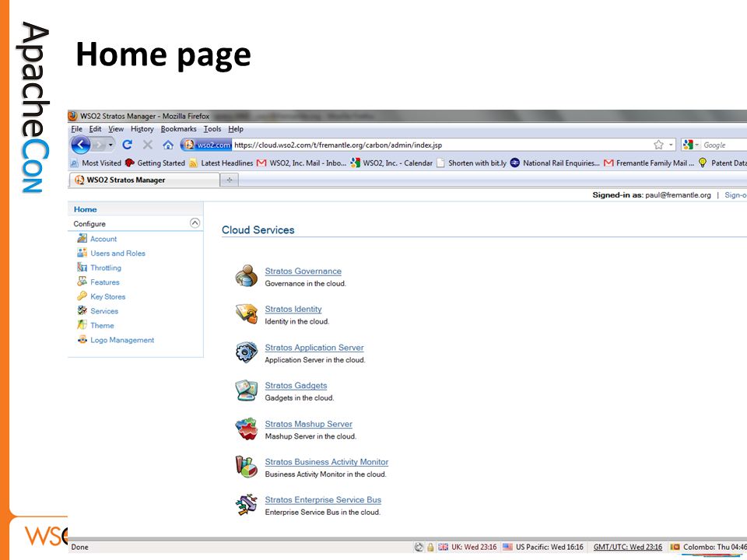
Task: Open the Stratos Identity icon
Action: [x=247, y=313]
